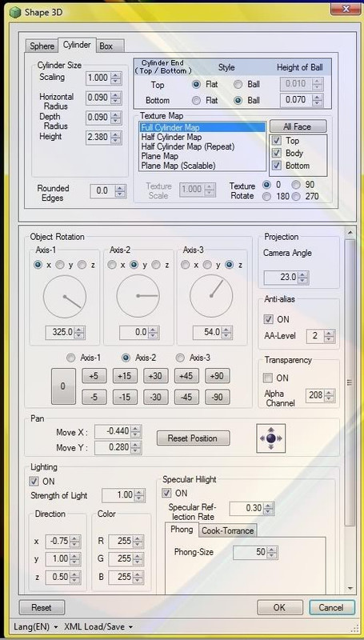
Task: Confirm with the OK button
Action: (279, 607)
